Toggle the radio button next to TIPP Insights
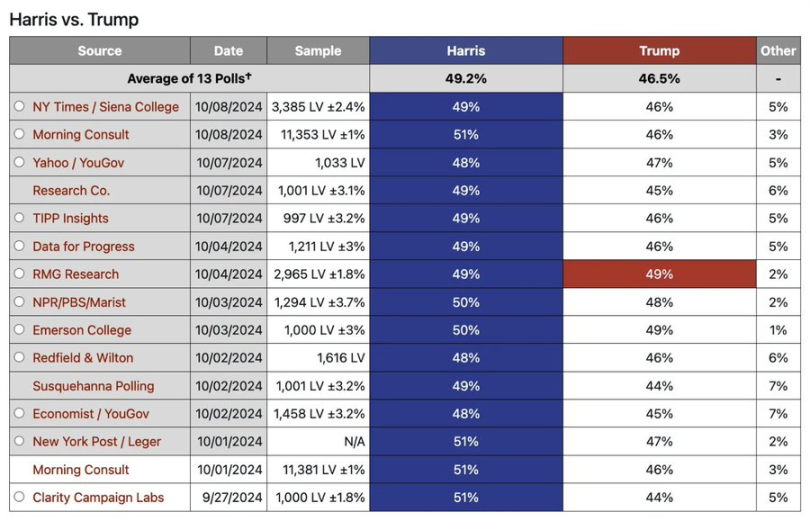 19,219
